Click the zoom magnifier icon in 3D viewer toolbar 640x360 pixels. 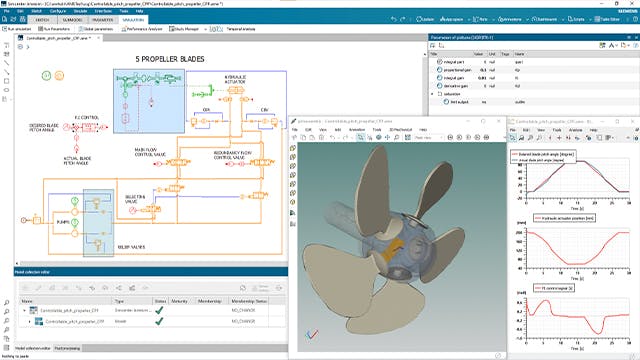coord(396,138)
